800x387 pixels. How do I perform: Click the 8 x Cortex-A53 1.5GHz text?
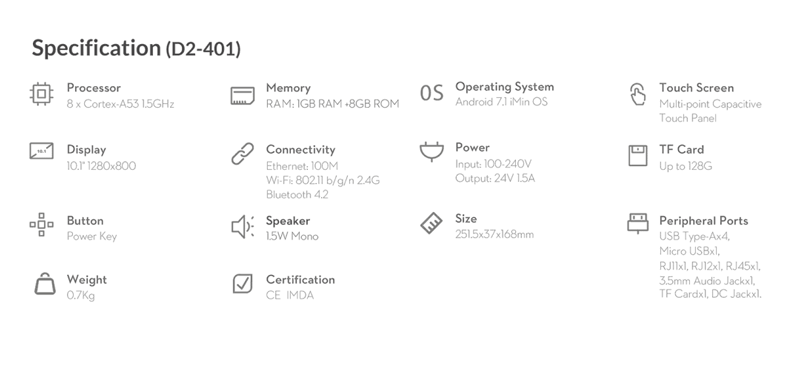[120, 104]
